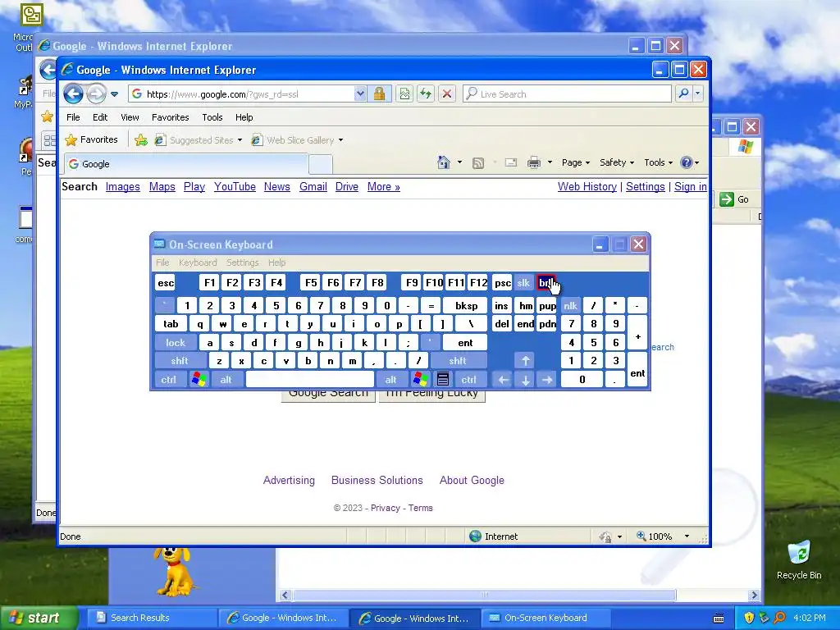Open the Edit menu in Internet Explorer
840x630 pixels.
[x=99, y=117]
